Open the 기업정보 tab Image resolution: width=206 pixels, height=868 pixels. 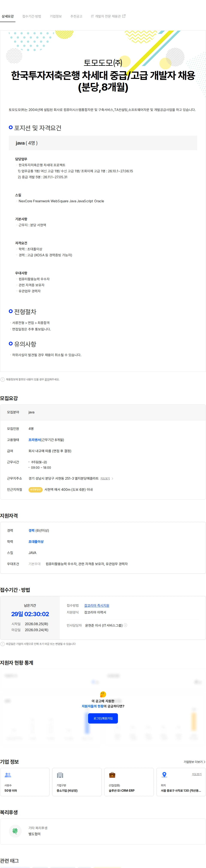56,16
